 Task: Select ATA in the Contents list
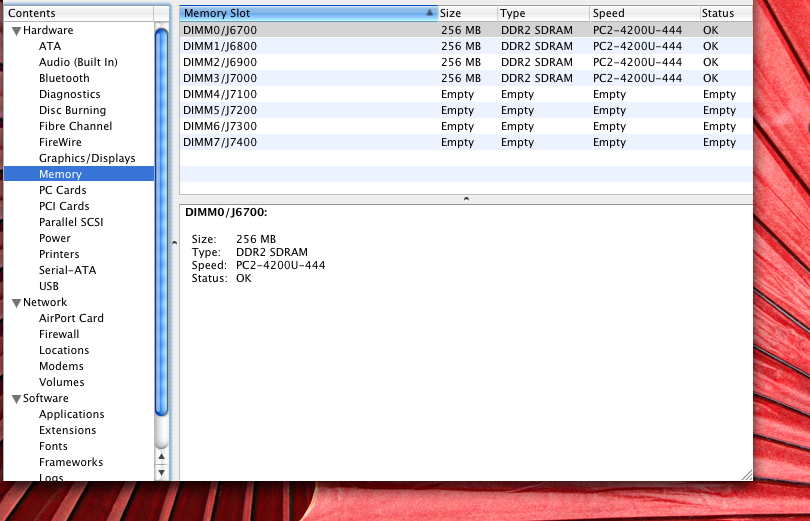pyautogui.click(x=50, y=46)
